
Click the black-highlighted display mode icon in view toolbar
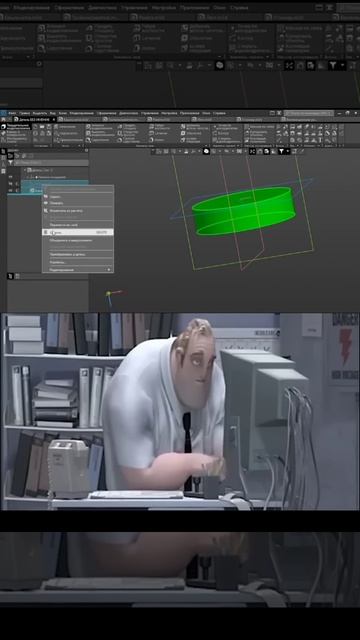tap(207, 151)
